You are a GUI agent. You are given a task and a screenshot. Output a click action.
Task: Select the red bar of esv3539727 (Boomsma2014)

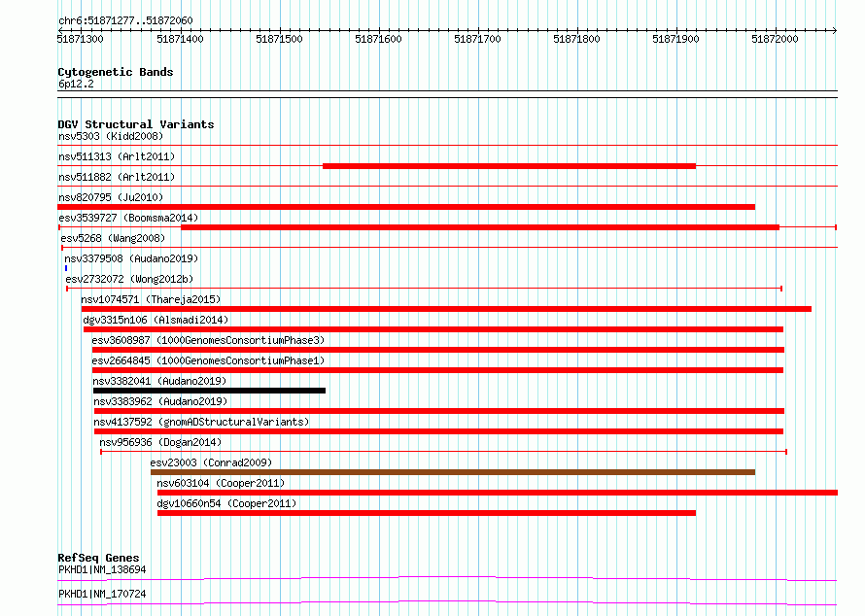tap(480, 227)
